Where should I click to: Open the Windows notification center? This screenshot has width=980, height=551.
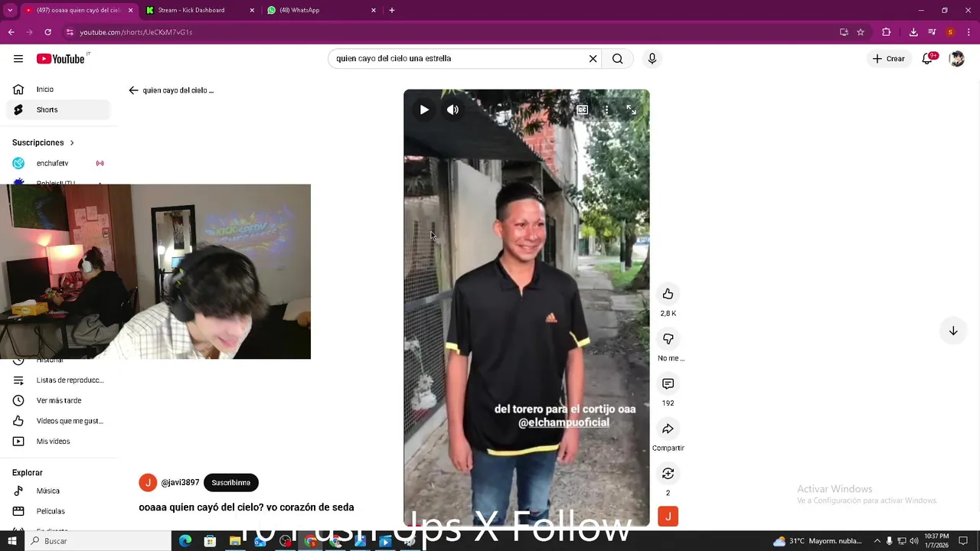pos(963,541)
